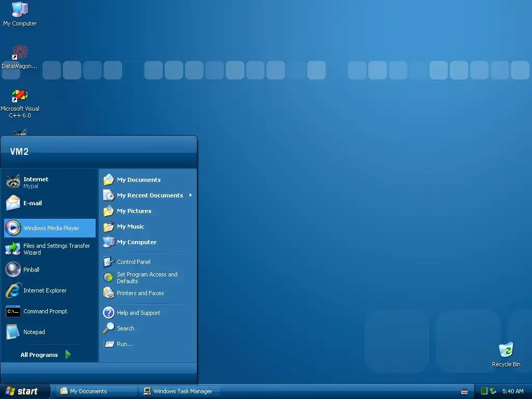Open Printers and Faxes
Viewport: 532px width, 399px height.
coord(148,293)
